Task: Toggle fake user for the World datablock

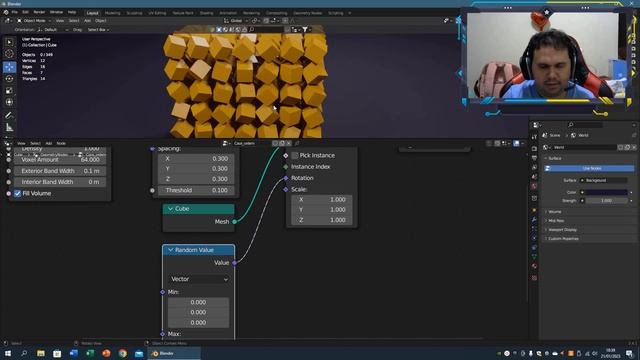Action: click(x=620, y=147)
